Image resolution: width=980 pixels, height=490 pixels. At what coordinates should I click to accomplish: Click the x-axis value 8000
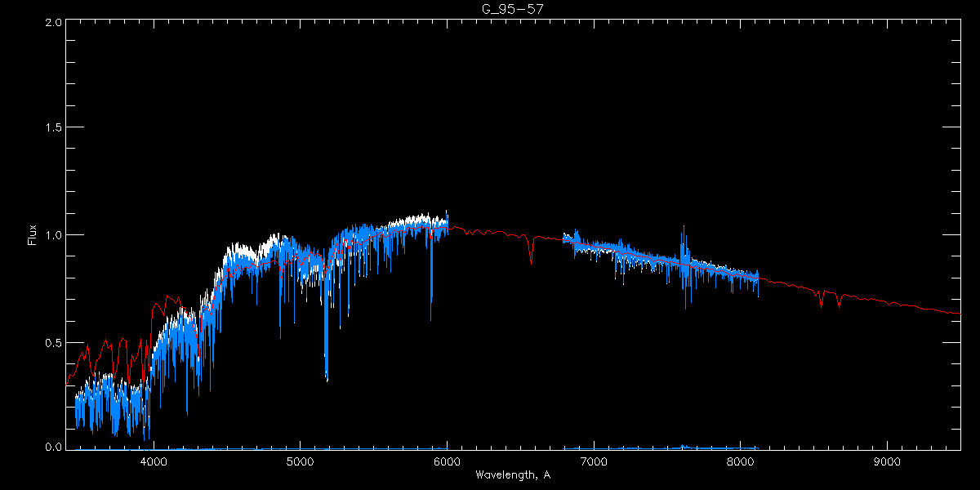tap(741, 462)
